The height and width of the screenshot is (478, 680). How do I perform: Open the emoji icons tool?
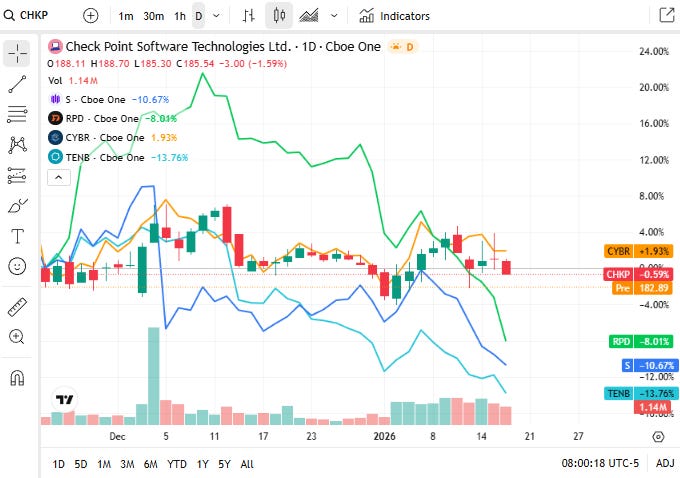17,266
